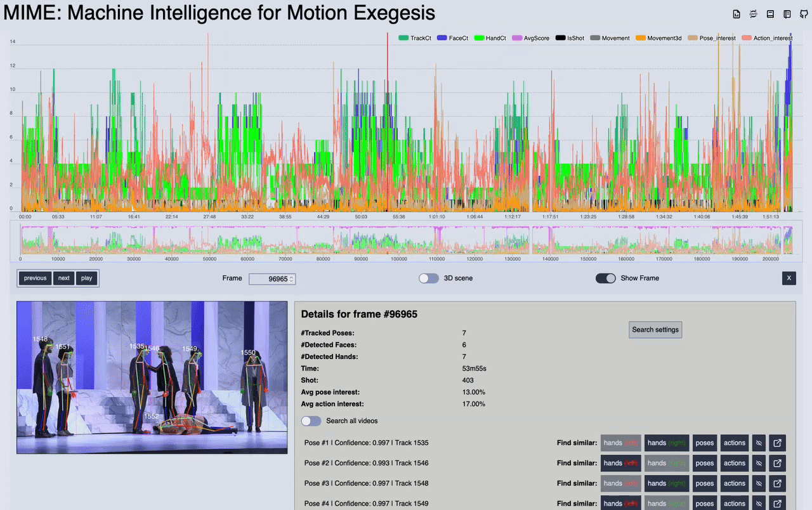Hide Pose #4 with eye-slash icon
812x510 pixels.
coord(758,504)
